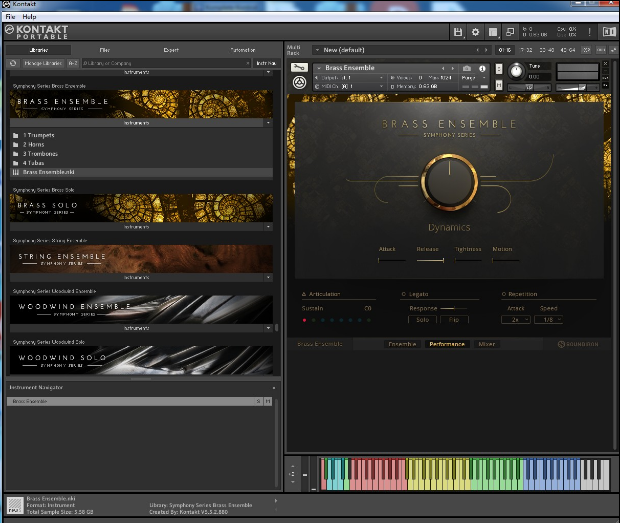Select rack page 17-32
Screen dimensions: 620x523
pyautogui.click(x=526, y=50)
